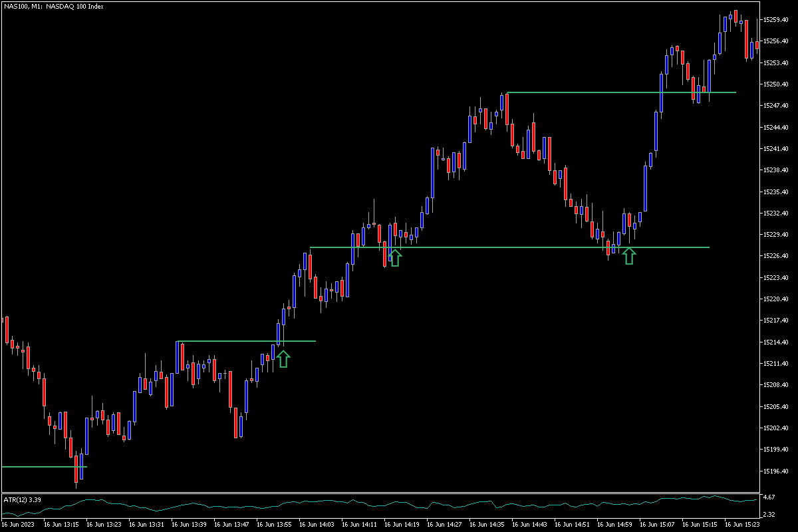Viewport: 798px width, 532px height.
Task: Click price label 15211.40 on the scale
Action: 776,364
